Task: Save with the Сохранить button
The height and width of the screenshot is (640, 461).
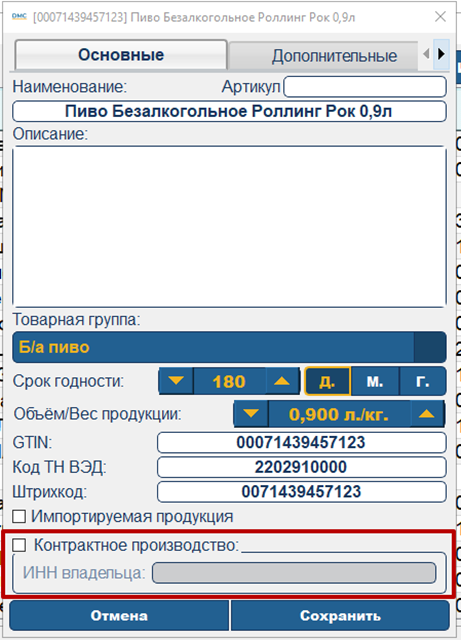Action: (x=340, y=616)
